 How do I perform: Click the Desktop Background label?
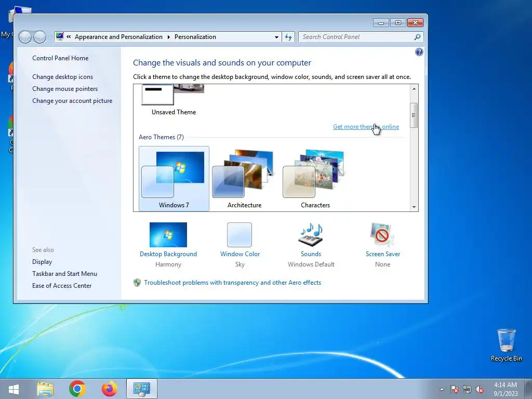pyautogui.click(x=168, y=254)
